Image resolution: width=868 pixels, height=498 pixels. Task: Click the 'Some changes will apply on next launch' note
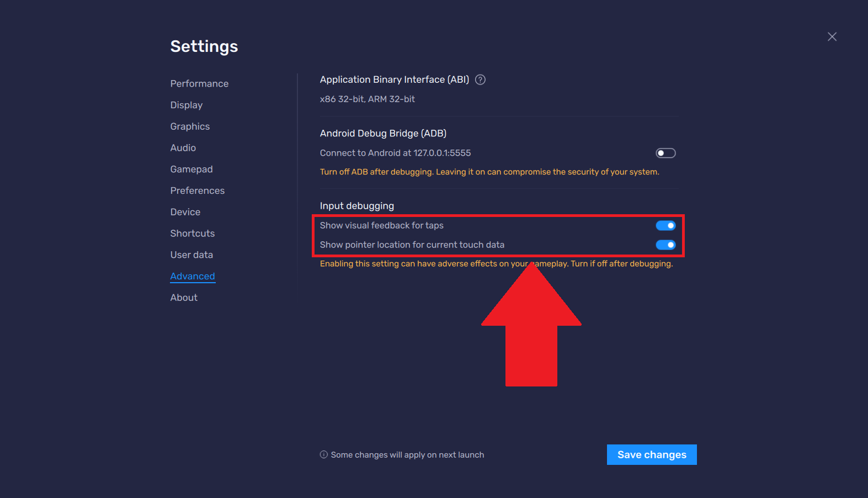tap(408, 455)
